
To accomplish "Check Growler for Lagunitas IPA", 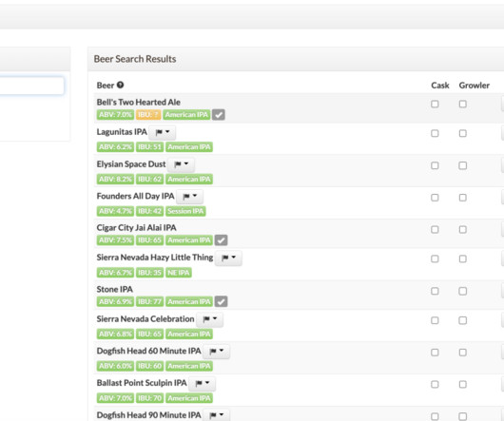I will [x=463, y=133].
